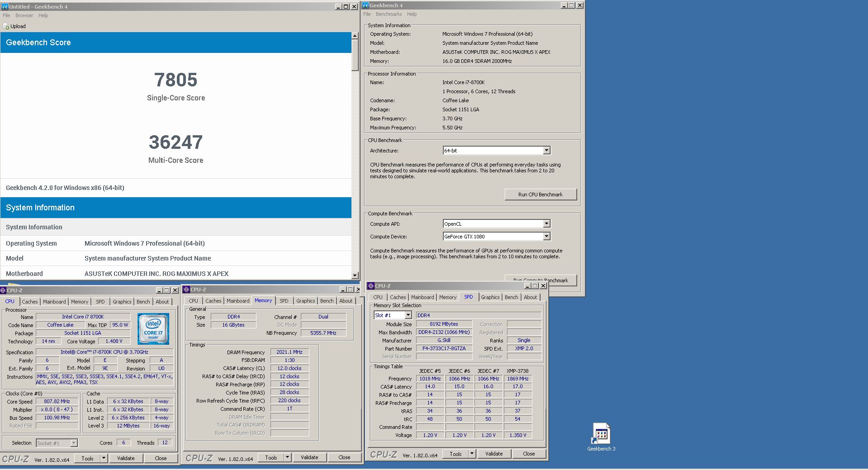868x470 pixels.
Task: Click Tools button in CPU-Z SPD window
Action: (455, 454)
